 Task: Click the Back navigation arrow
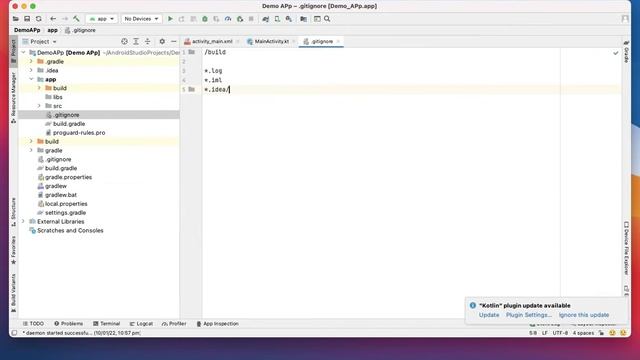click(x=53, y=19)
